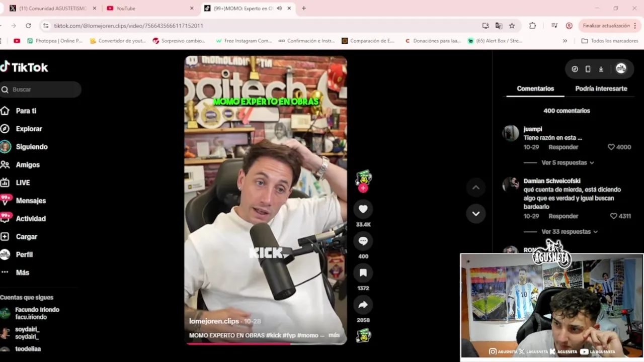Image resolution: width=644 pixels, height=362 pixels.
Task: Switch to Podría interesarte tab
Action: (601, 88)
